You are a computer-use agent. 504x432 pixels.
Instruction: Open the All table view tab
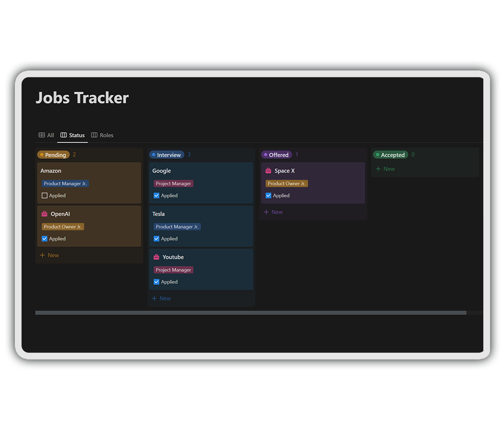click(46, 135)
